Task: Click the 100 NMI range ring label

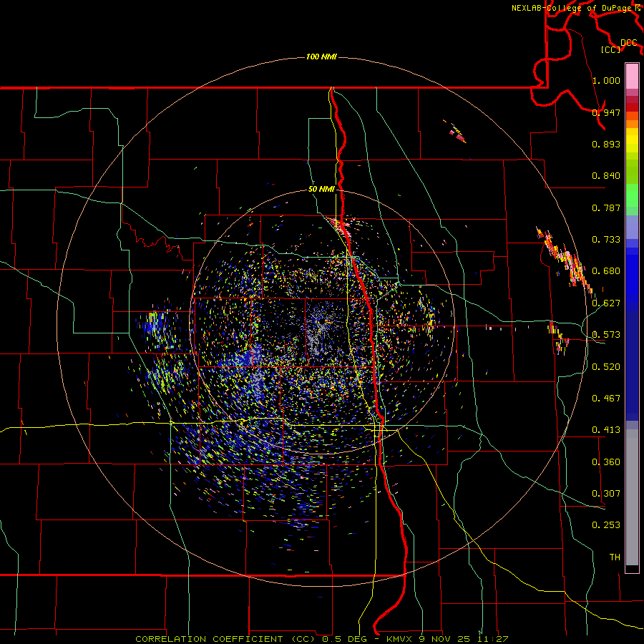Action: point(321,57)
